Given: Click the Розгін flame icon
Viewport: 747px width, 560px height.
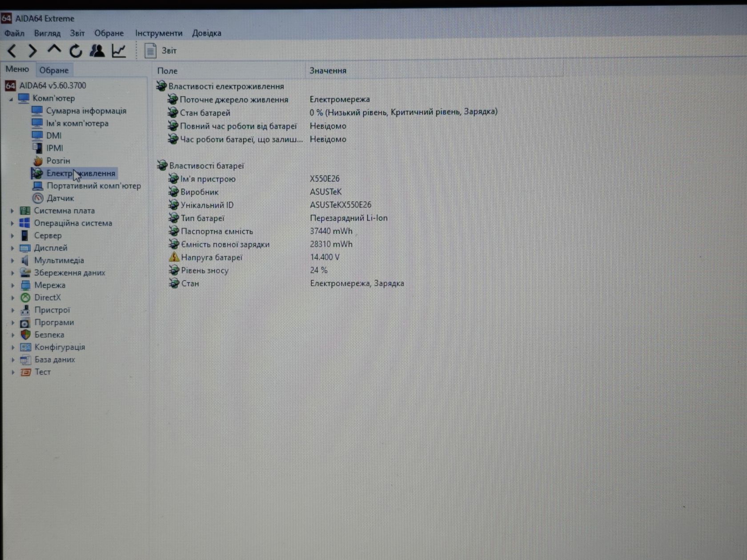Looking at the screenshot, I should click(38, 160).
